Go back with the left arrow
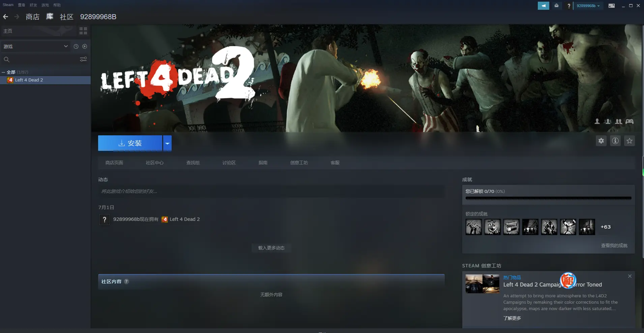The width and height of the screenshot is (644, 333). [6, 16]
